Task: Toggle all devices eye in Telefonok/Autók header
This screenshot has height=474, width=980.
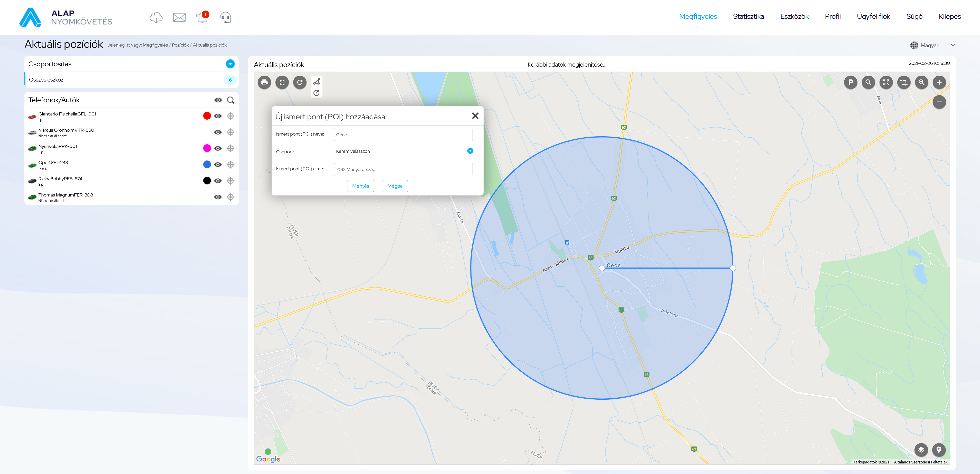Action: pyautogui.click(x=218, y=100)
